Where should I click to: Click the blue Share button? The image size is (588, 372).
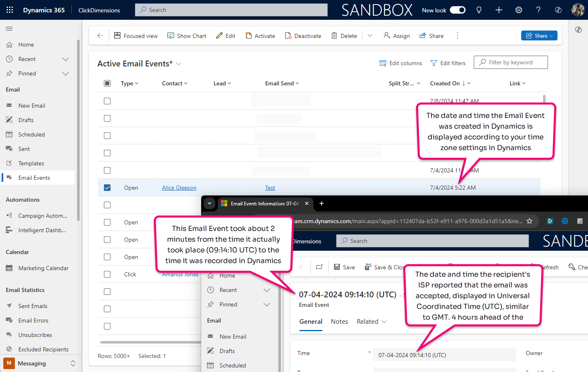click(x=539, y=36)
